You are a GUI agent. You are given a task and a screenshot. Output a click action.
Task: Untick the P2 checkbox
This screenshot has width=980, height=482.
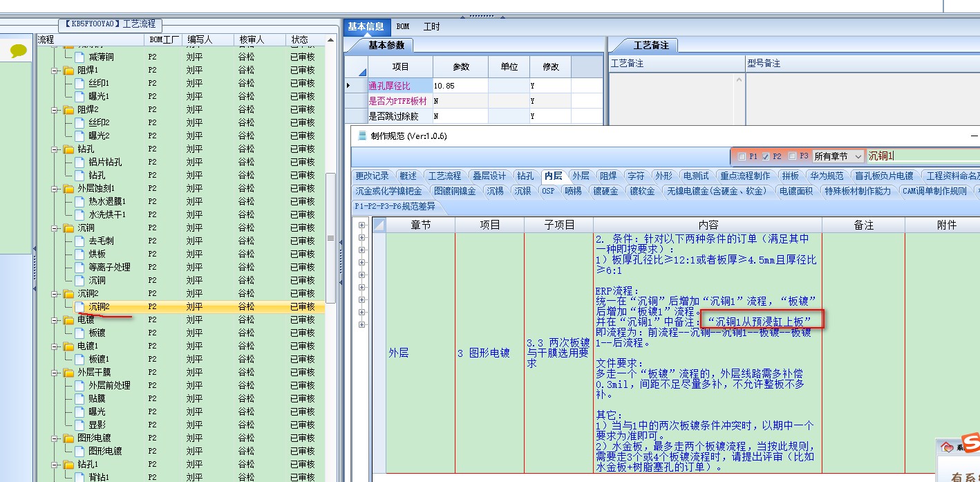(x=765, y=157)
